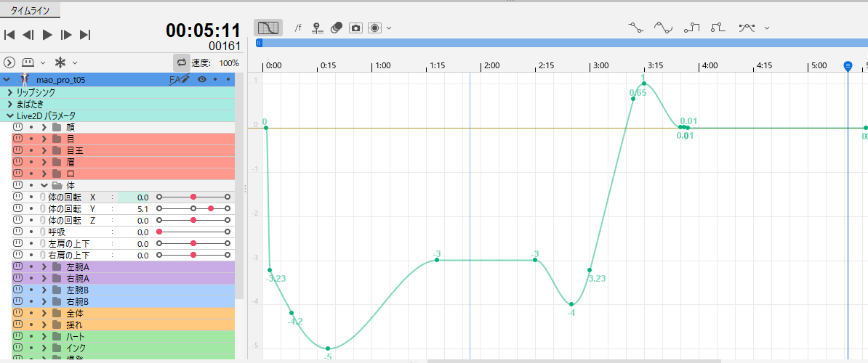
Task: Select the linear curve type icon
Action: pos(636,28)
